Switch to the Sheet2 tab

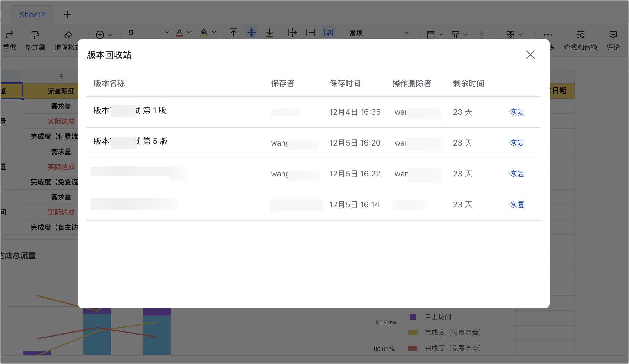pyautogui.click(x=32, y=15)
